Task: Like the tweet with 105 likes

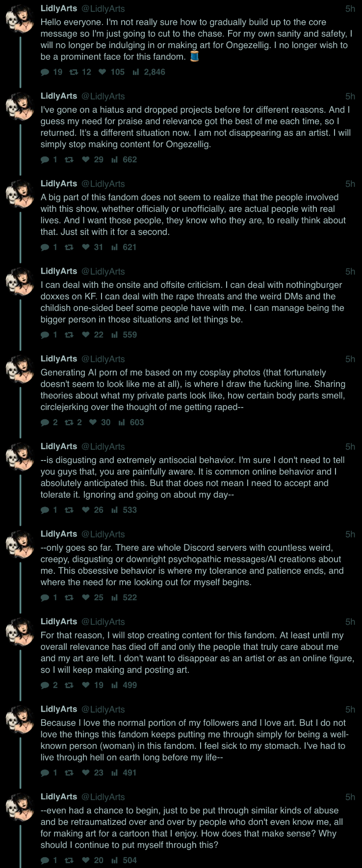Action: pyautogui.click(x=102, y=72)
